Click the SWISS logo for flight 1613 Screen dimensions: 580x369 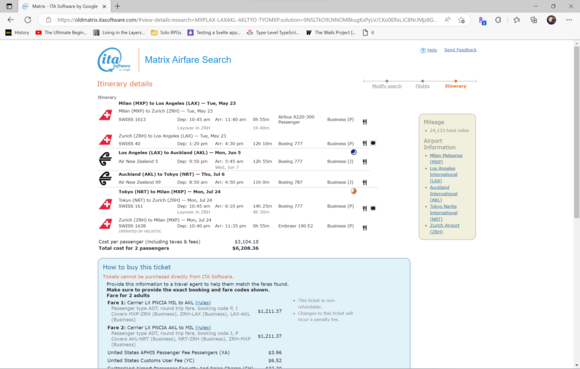coord(105,115)
